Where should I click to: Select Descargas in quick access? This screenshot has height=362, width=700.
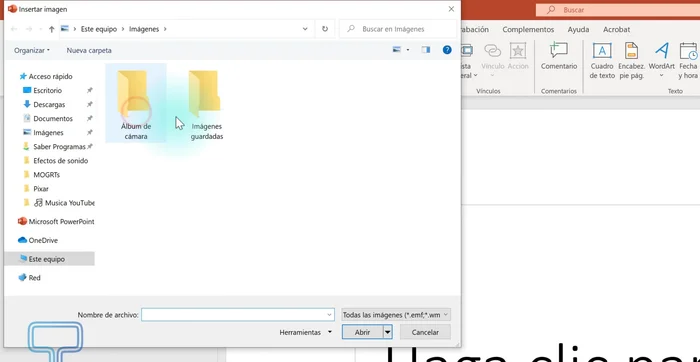tap(49, 104)
